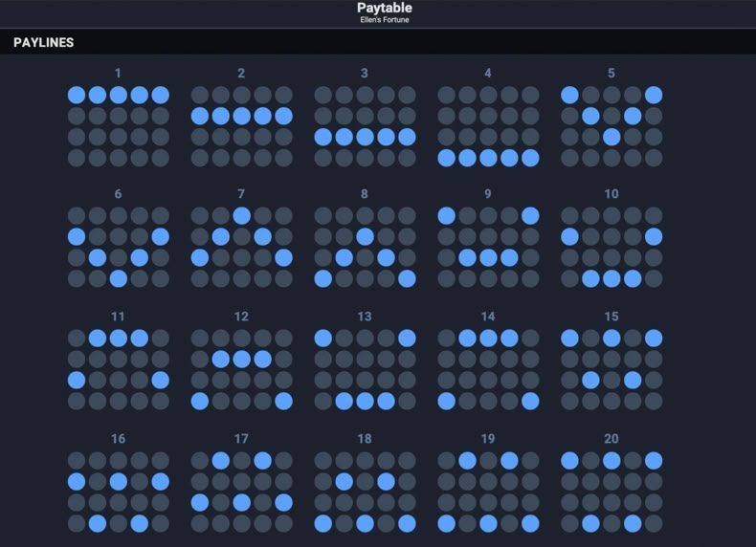Click the payline number 12 label

point(241,317)
